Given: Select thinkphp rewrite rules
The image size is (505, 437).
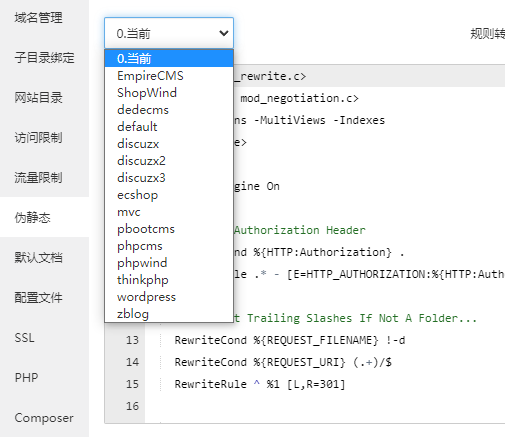Looking at the screenshot, I should pos(169,280).
